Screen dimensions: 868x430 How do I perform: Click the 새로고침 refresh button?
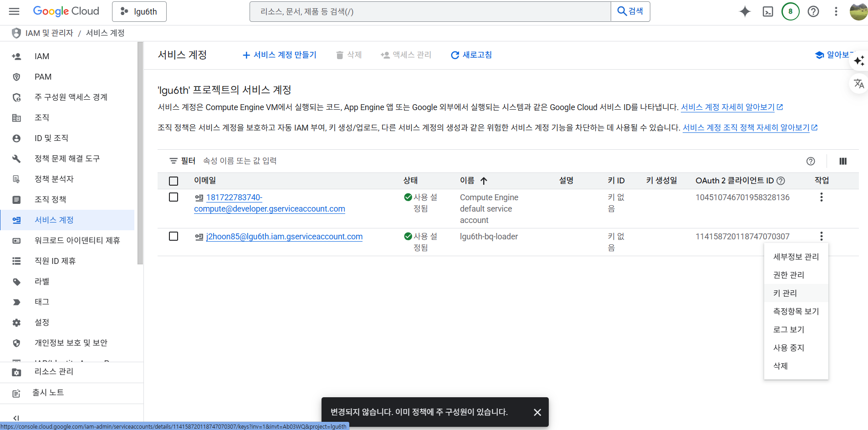tap(471, 55)
